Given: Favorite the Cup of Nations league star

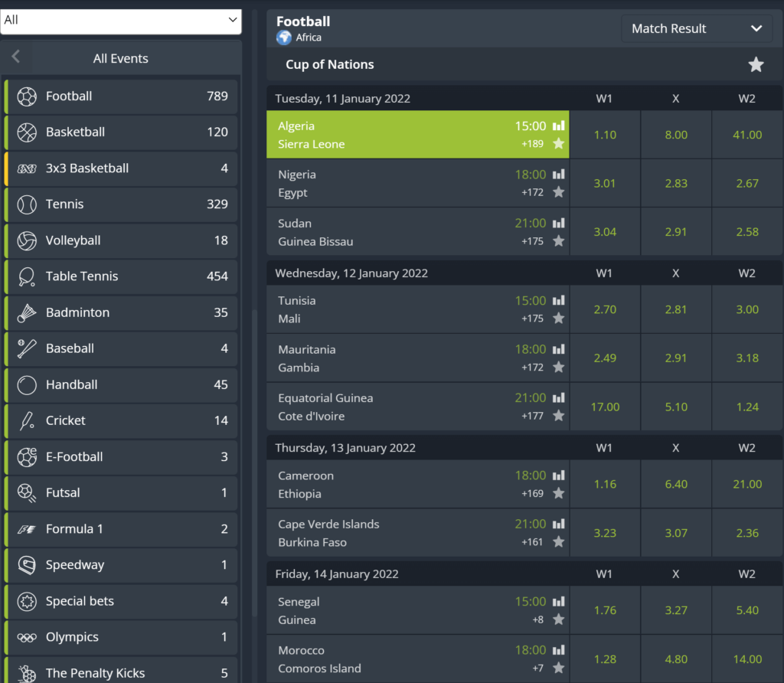Looking at the screenshot, I should point(756,65).
